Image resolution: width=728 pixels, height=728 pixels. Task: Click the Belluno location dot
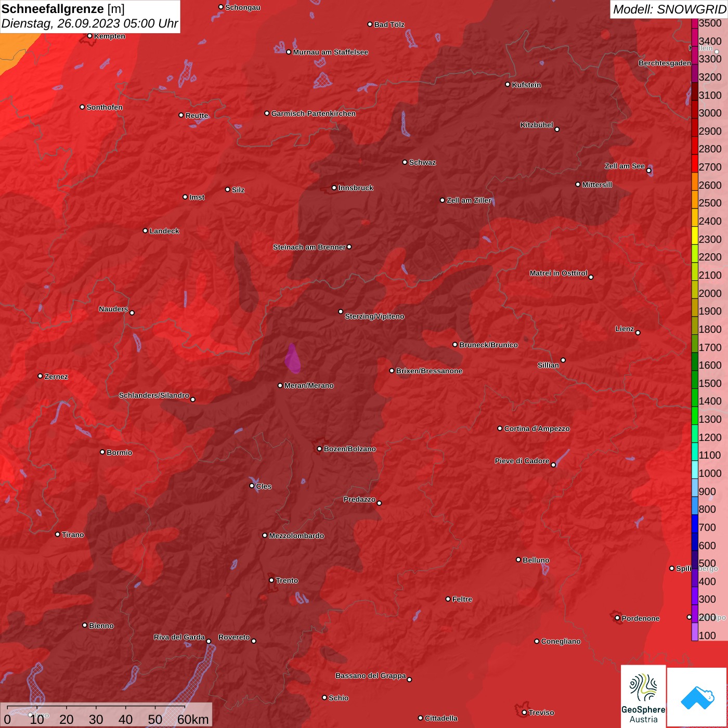pos(518,560)
